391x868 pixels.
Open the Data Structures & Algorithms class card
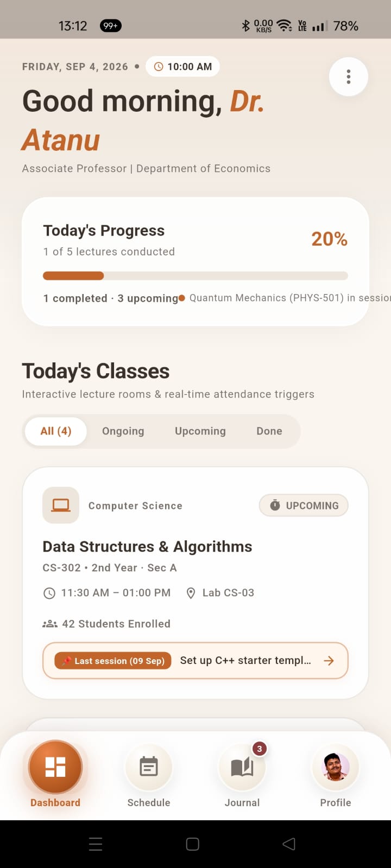tap(195, 583)
